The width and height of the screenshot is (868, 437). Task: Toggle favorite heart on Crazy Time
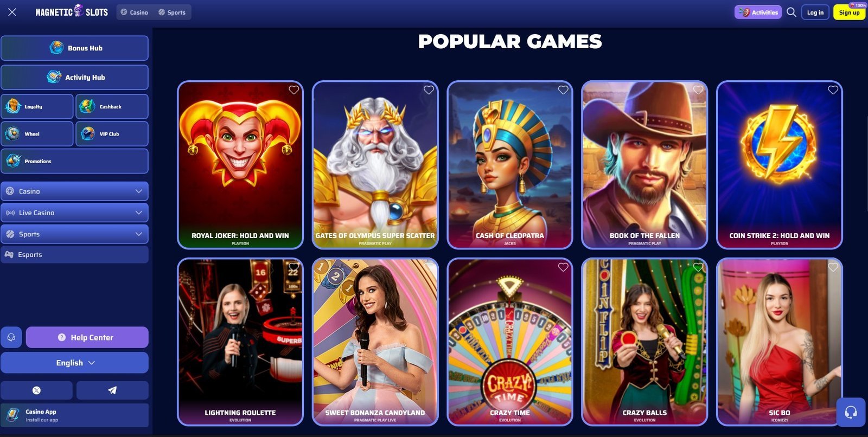[x=563, y=267]
